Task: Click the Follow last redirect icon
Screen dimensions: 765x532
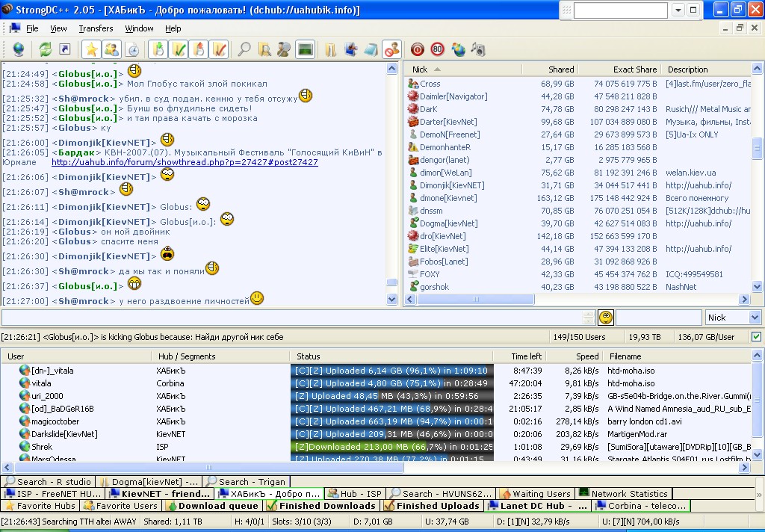Action: (64, 49)
